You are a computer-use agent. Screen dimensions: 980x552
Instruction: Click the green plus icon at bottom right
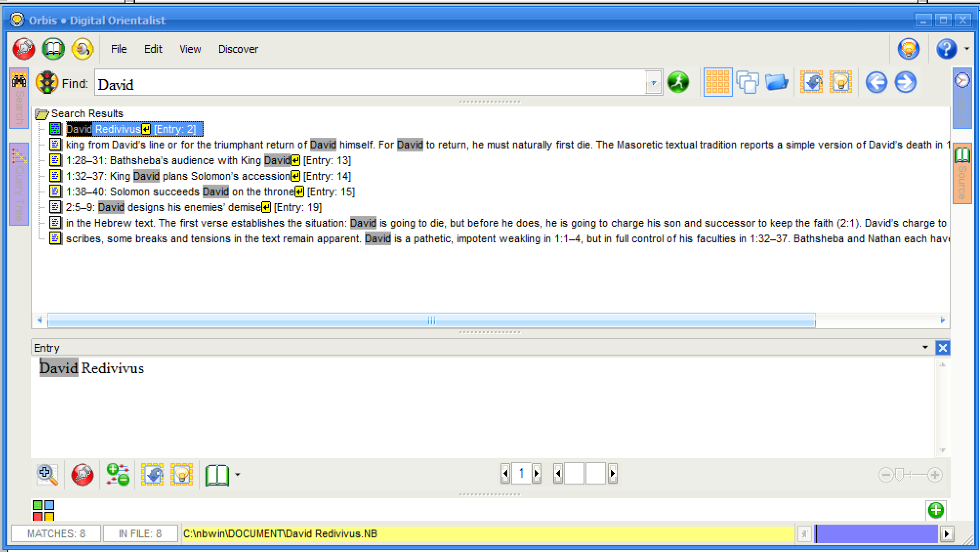[x=936, y=510]
